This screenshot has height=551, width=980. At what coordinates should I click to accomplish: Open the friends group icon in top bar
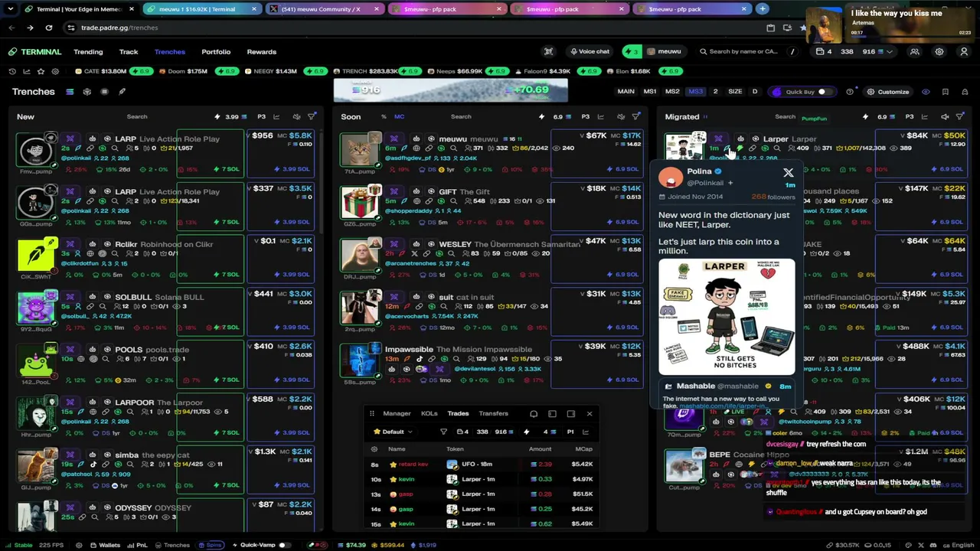click(x=914, y=52)
